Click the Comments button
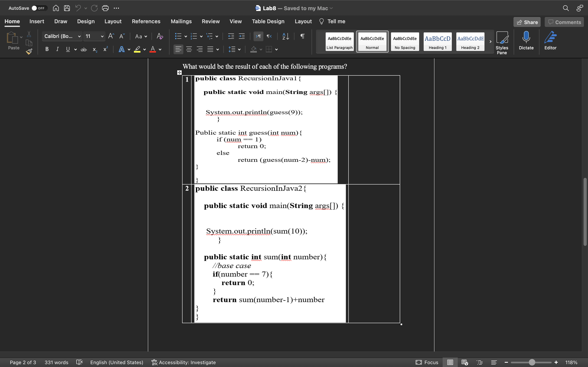 tap(564, 22)
